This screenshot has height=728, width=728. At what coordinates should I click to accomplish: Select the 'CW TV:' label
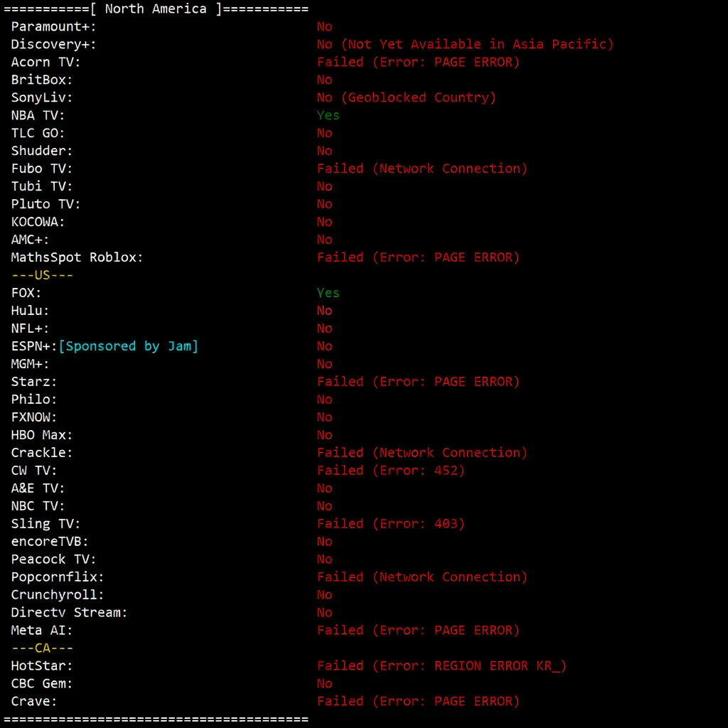[34, 471]
